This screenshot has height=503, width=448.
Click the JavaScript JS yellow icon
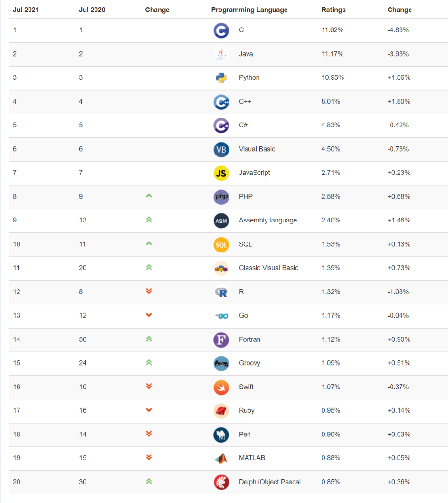click(x=221, y=173)
